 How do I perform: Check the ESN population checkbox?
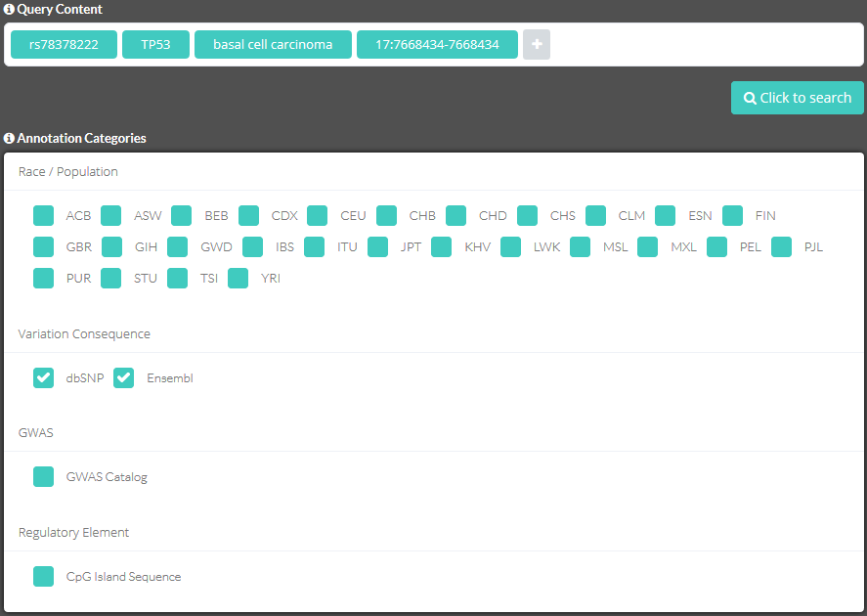pos(666,216)
